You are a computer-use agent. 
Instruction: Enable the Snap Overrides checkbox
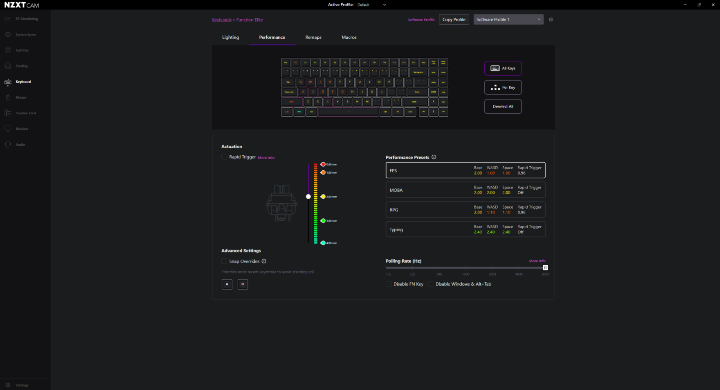[x=224, y=261]
